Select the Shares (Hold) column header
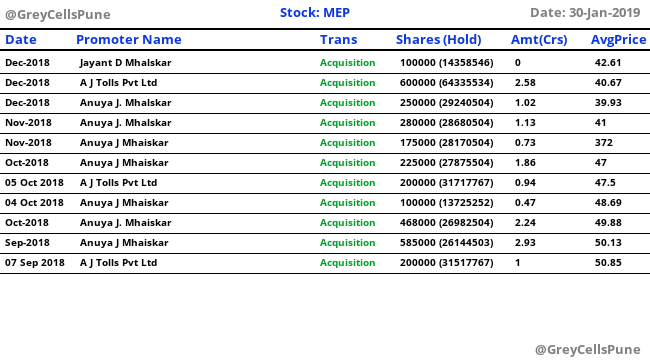 coord(439,40)
